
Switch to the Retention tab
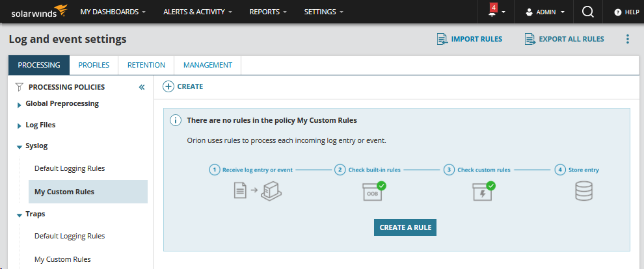(x=146, y=65)
